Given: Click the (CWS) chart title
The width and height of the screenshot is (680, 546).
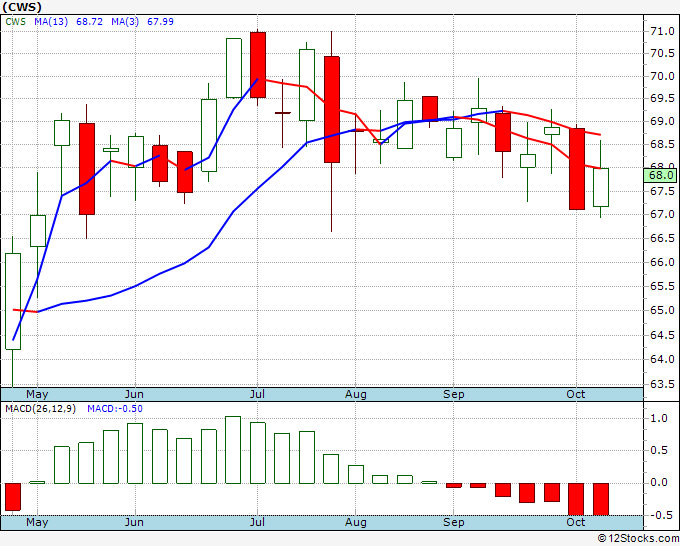Looking at the screenshot, I should click(22, 7).
